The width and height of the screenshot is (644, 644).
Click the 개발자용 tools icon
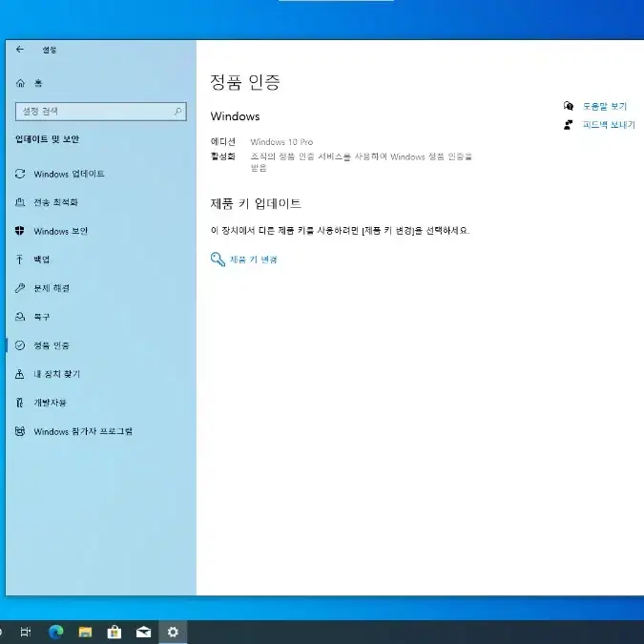pyautogui.click(x=20, y=403)
